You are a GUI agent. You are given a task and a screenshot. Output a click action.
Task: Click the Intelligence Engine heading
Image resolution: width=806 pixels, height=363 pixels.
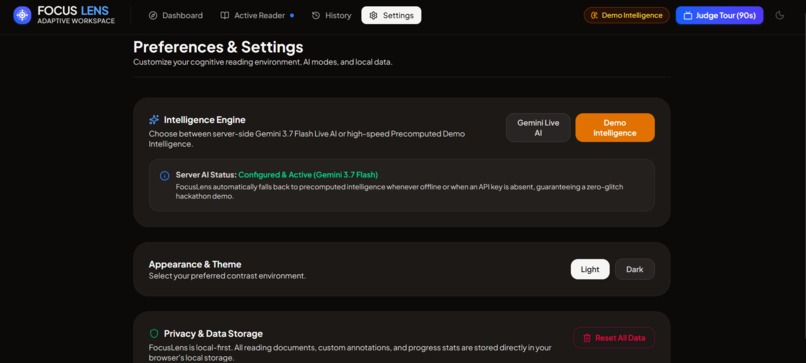tap(205, 120)
